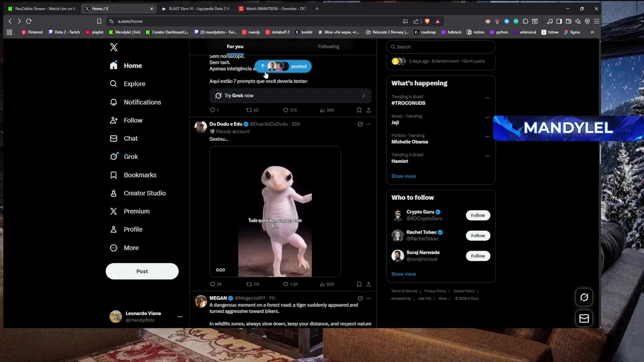The image size is (644, 362).
Task: Like the post with 1.3K likes
Action: click(x=290, y=284)
